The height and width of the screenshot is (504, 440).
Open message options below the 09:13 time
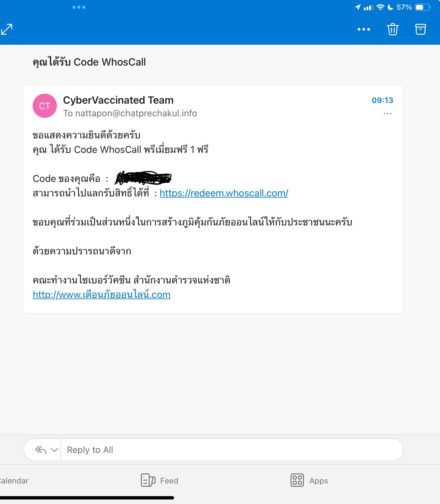pyautogui.click(x=387, y=114)
